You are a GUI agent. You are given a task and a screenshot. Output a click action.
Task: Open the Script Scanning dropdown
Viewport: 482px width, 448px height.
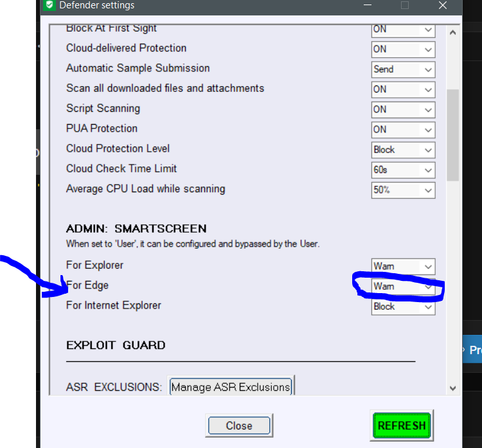403,110
